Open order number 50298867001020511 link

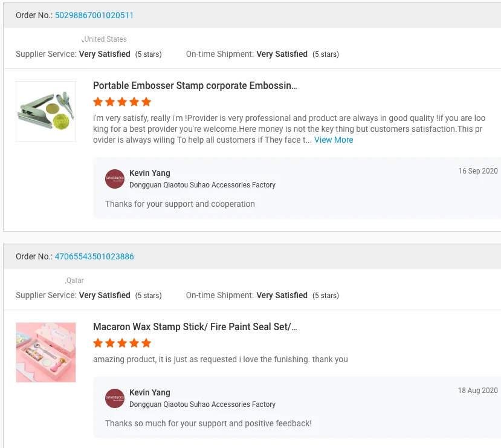click(x=94, y=15)
